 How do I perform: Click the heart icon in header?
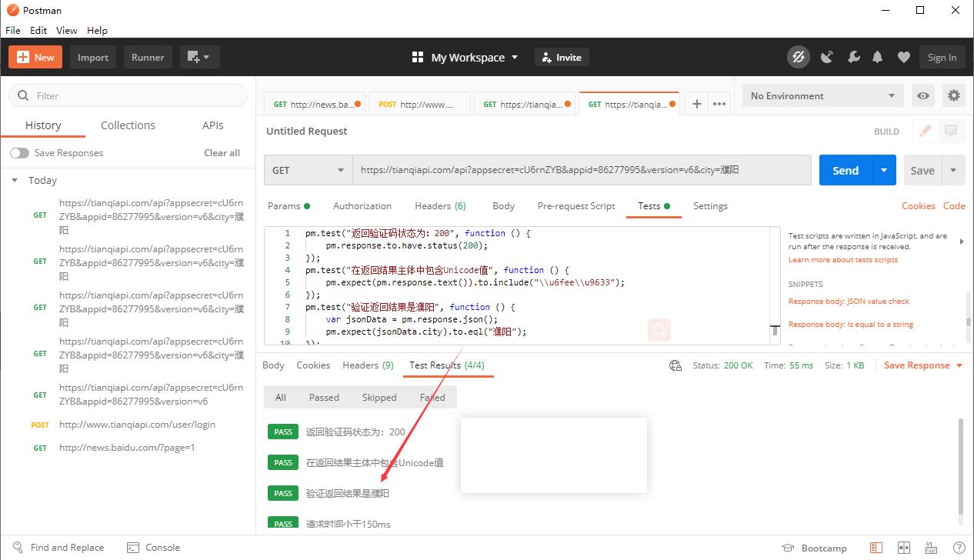pos(904,57)
